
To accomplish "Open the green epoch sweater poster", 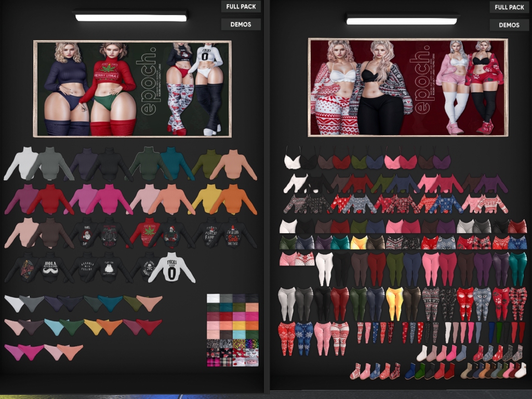I will click(x=132, y=89).
